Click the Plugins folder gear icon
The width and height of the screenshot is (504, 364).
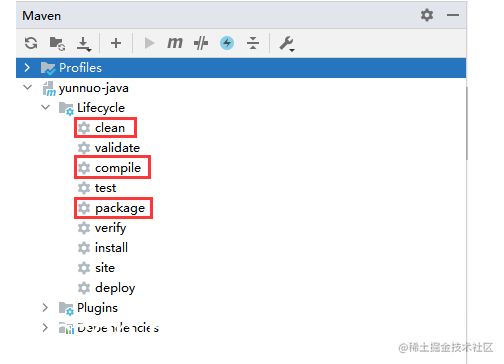pos(66,309)
